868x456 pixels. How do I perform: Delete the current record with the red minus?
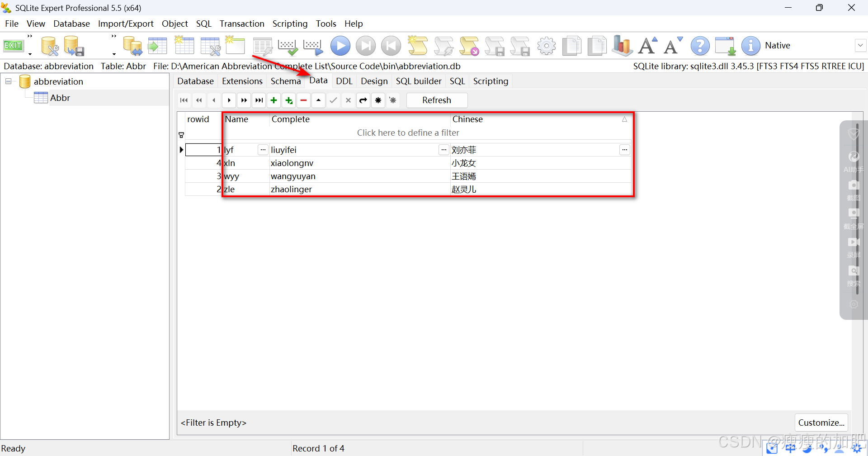click(303, 100)
